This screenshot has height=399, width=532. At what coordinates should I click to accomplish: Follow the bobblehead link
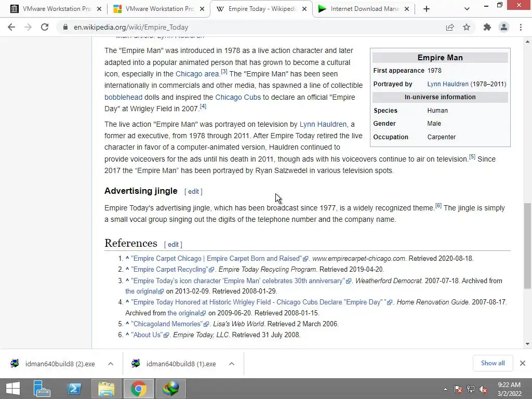(x=123, y=97)
